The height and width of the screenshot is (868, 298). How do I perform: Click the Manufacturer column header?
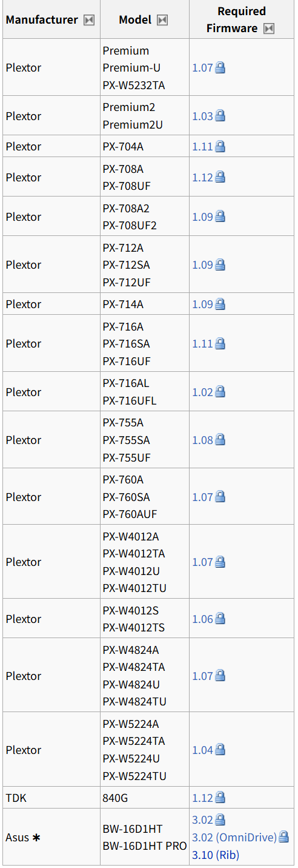pyautogui.click(x=42, y=20)
